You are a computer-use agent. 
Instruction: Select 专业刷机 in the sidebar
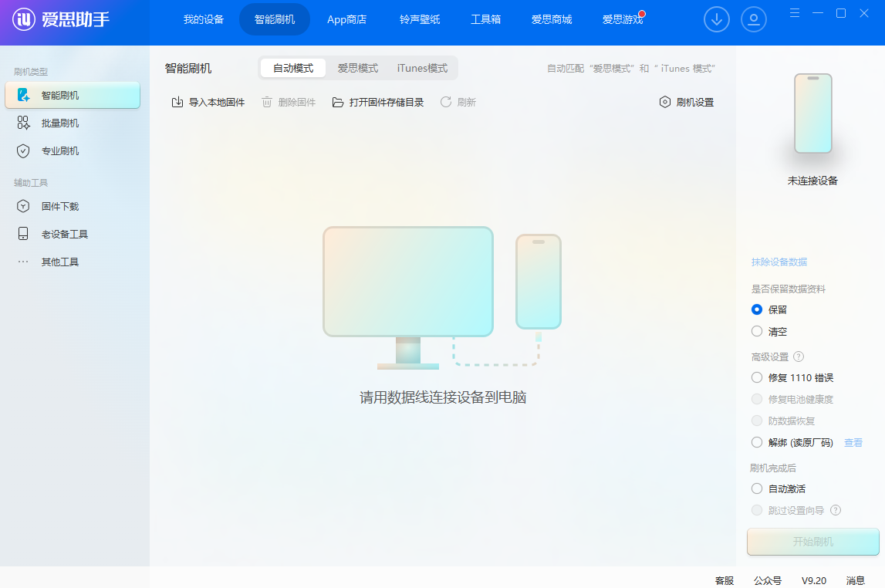tap(73, 150)
